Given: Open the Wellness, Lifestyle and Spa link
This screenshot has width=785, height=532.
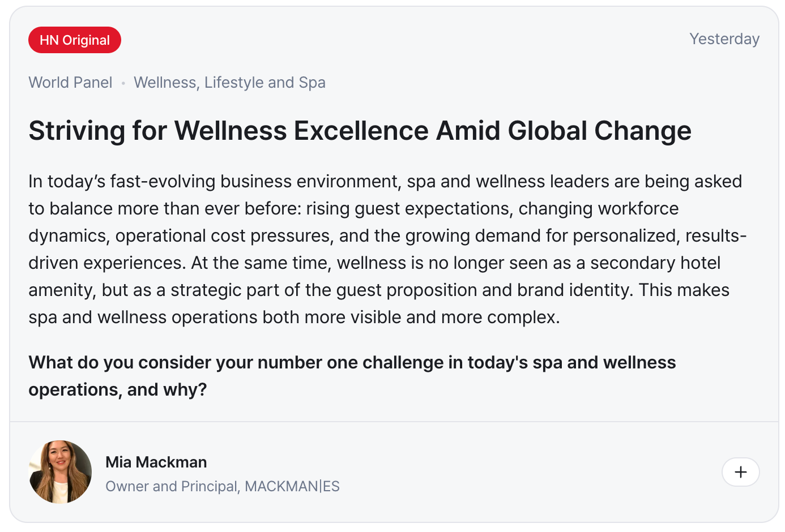Looking at the screenshot, I should 229,83.
